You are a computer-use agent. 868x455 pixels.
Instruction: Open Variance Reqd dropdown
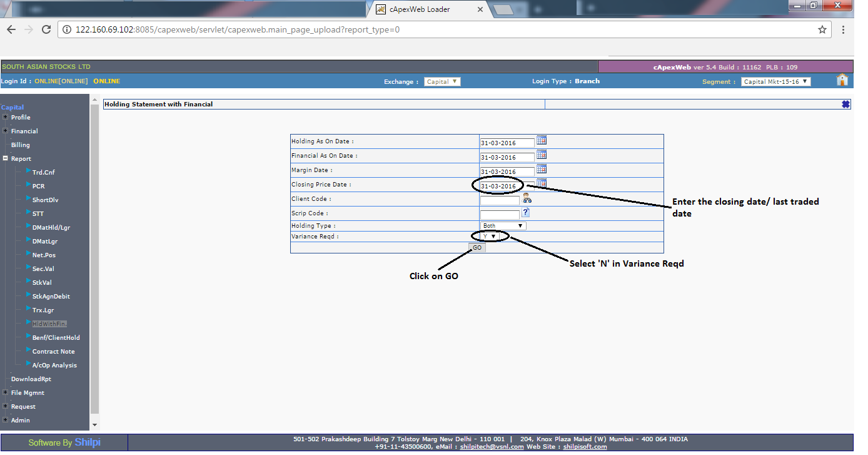(489, 236)
